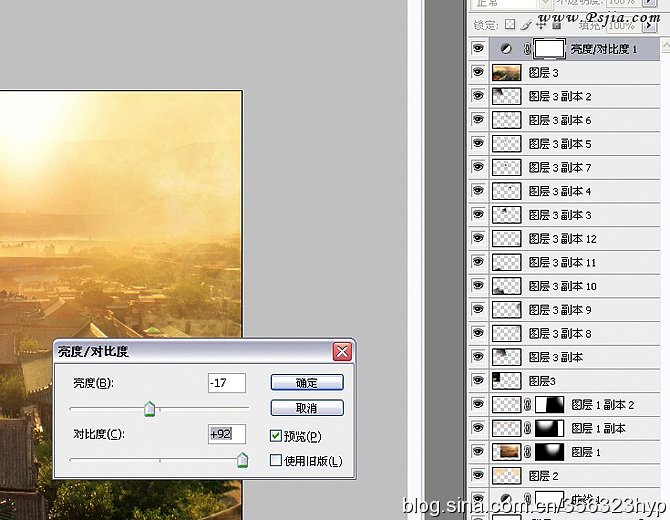Click the eye icon of 图层 1 副本

pos(478,428)
